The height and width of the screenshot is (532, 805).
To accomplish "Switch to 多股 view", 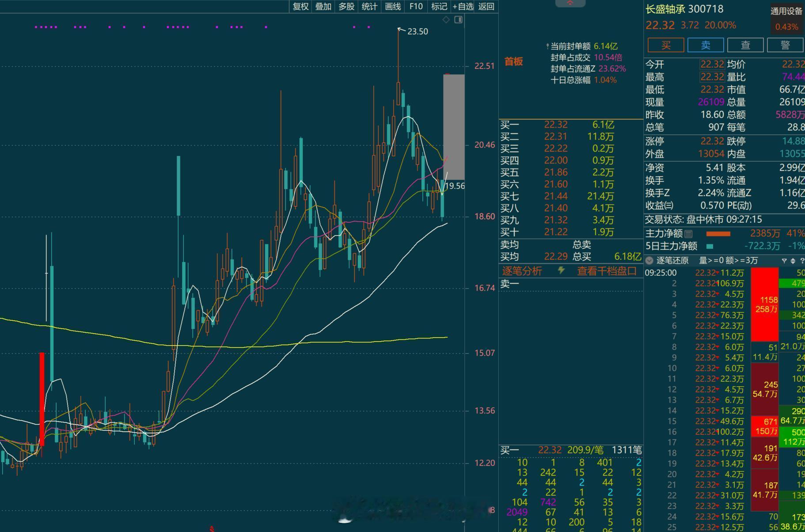I will point(346,6).
